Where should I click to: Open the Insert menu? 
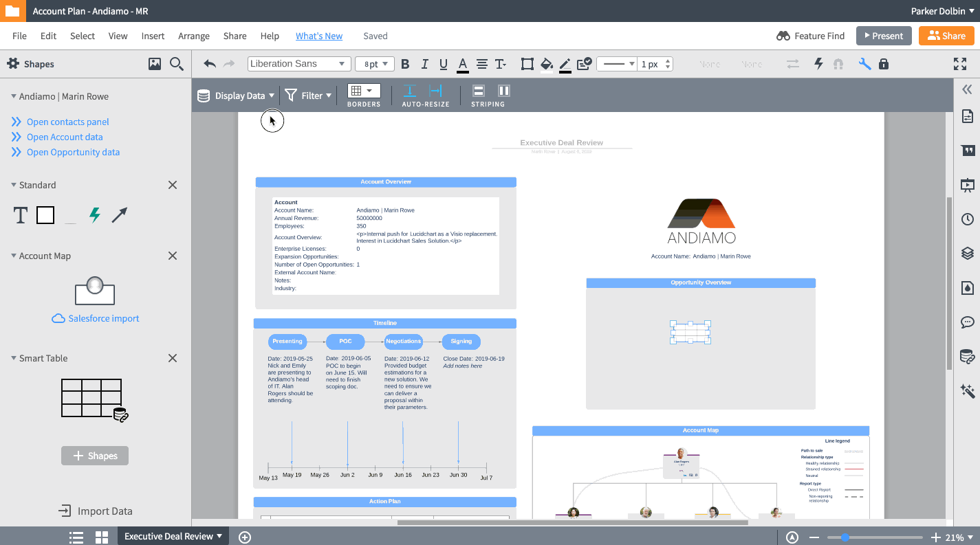point(153,36)
